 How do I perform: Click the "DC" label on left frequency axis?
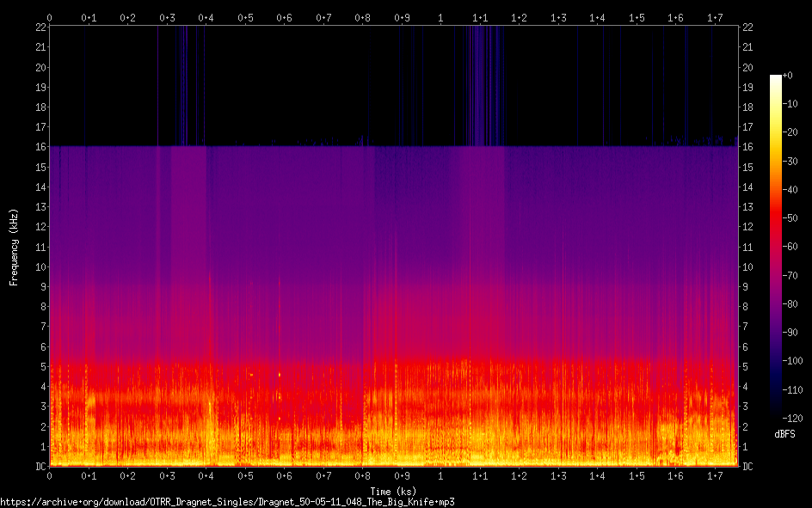click(38, 467)
